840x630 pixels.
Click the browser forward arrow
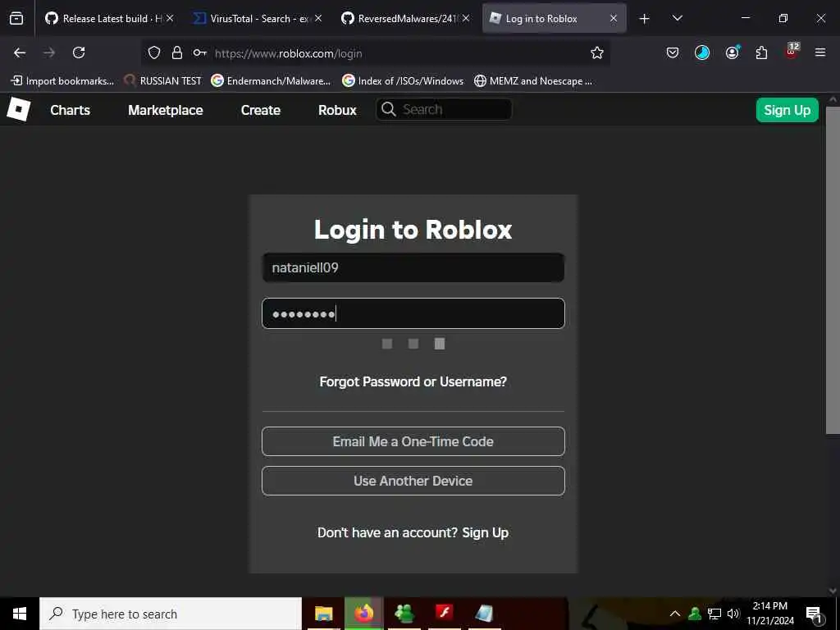(x=49, y=52)
